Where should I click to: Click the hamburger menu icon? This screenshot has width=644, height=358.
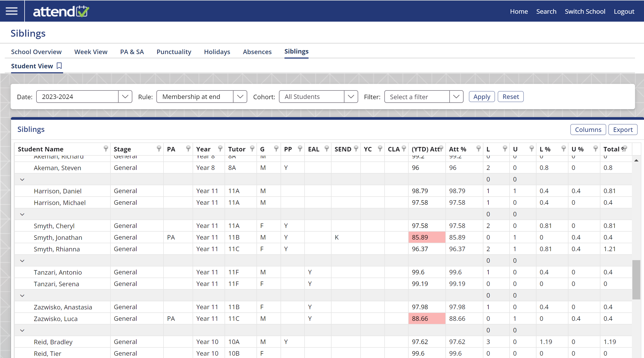tap(11, 11)
